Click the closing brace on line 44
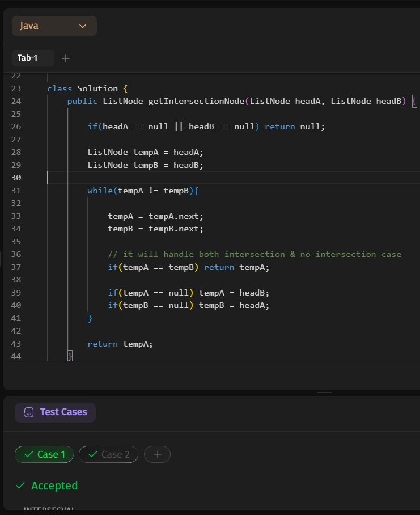The image size is (420, 515). 70,356
